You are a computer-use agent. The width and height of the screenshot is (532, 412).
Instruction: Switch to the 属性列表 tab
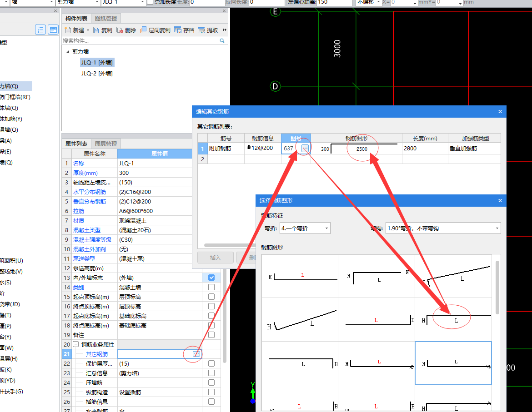[76, 144]
